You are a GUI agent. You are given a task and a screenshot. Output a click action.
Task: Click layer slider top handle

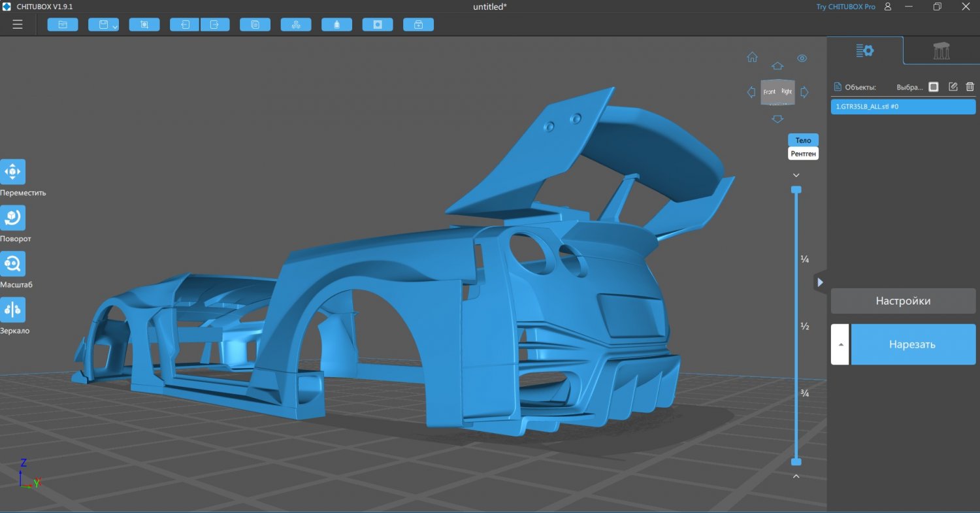(796, 190)
